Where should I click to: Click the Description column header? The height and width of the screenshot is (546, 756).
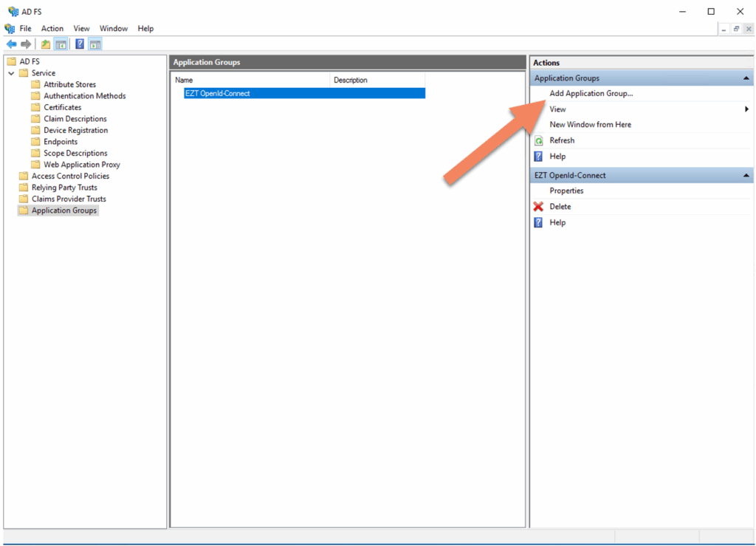point(351,80)
